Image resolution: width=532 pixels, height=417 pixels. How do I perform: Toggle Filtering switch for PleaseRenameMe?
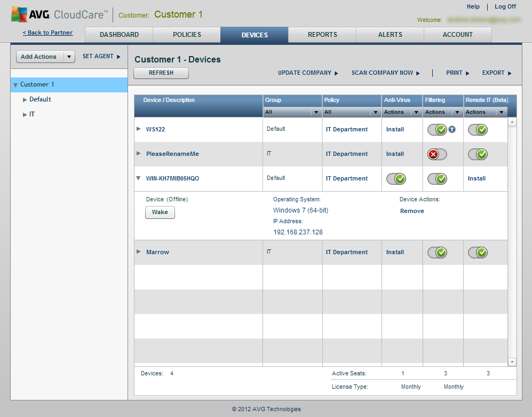coord(437,154)
